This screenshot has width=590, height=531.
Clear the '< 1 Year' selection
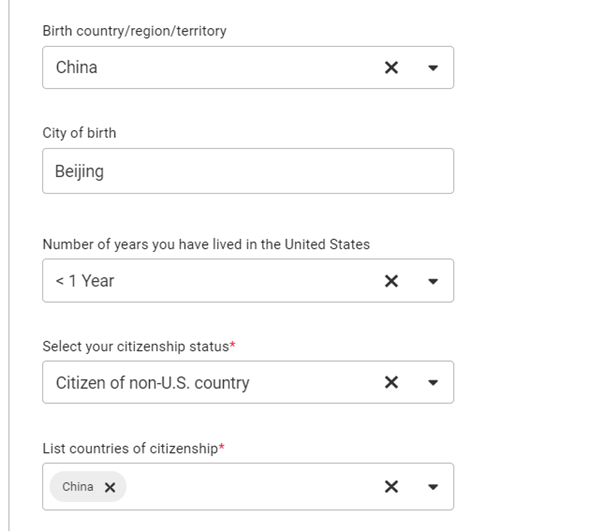pos(391,281)
